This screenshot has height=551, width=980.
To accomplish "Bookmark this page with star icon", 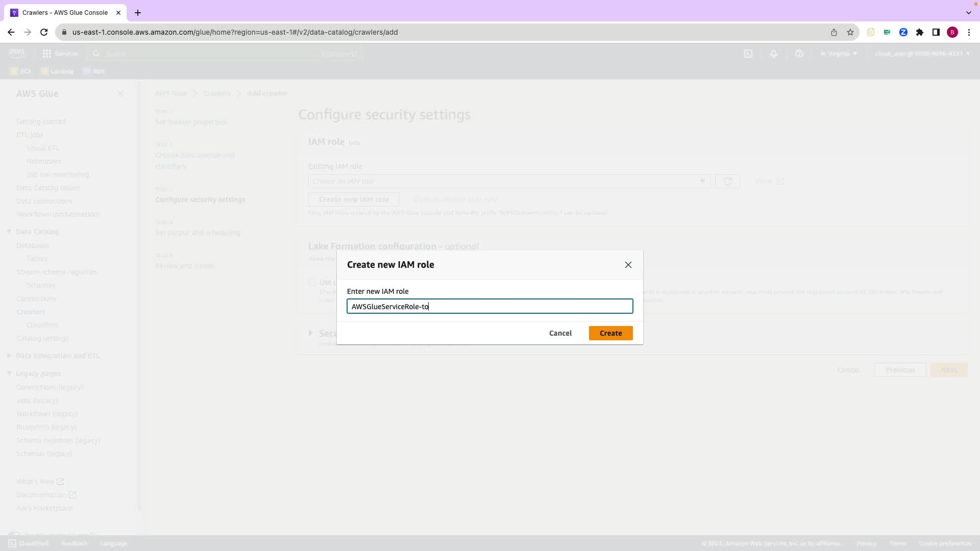I will (x=850, y=32).
